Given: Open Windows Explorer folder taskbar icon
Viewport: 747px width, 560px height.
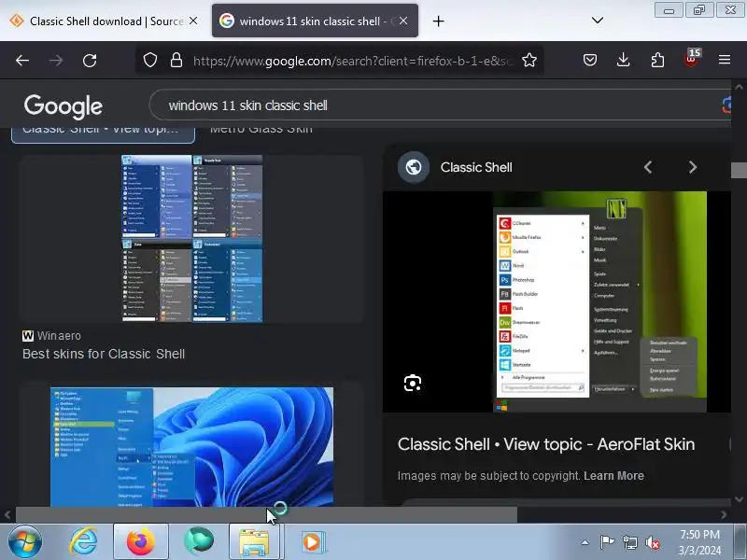Looking at the screenshot, I should [256, 542].
